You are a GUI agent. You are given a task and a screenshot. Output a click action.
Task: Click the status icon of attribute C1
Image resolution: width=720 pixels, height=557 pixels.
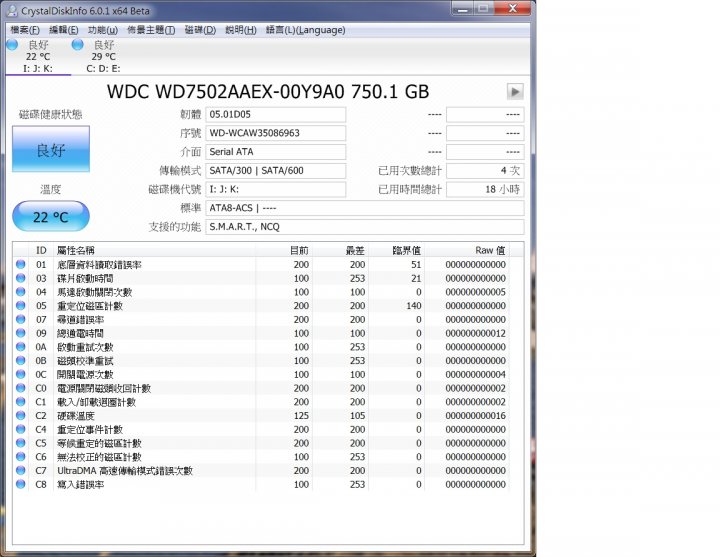pyautogui.click(x=21, y=402)
